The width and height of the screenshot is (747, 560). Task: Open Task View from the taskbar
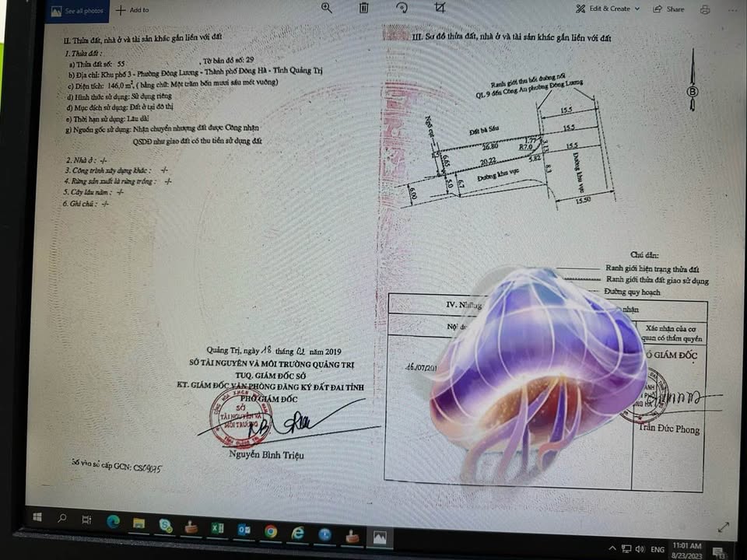click(86, 517)
